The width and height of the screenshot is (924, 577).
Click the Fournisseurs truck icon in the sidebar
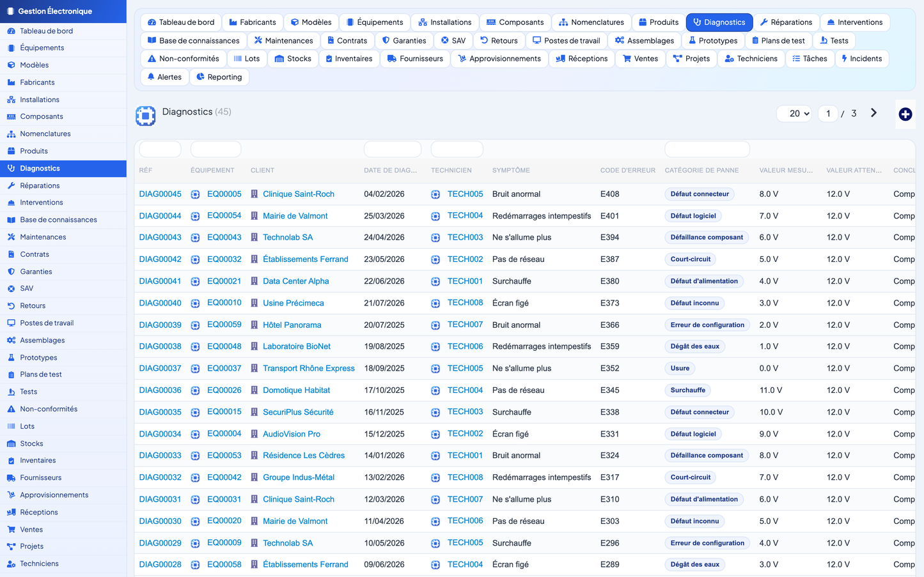pyautogui.click(x=11, y=478)
